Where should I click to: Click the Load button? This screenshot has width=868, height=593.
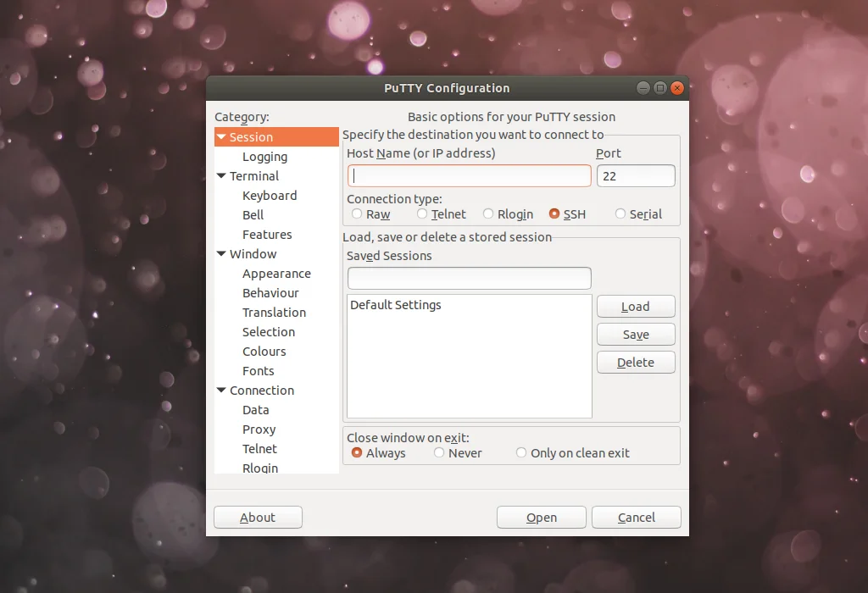[x=636, y=307]
